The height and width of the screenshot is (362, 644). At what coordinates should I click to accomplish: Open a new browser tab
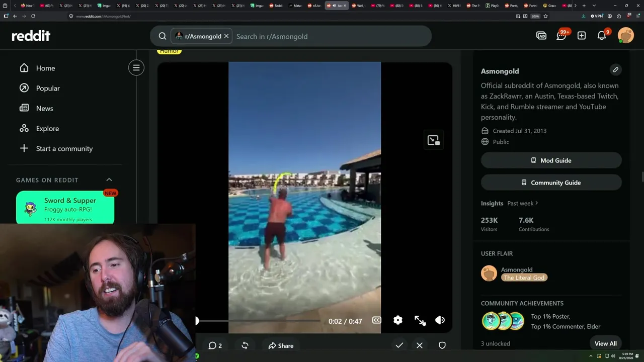click(x=584, y=6)
